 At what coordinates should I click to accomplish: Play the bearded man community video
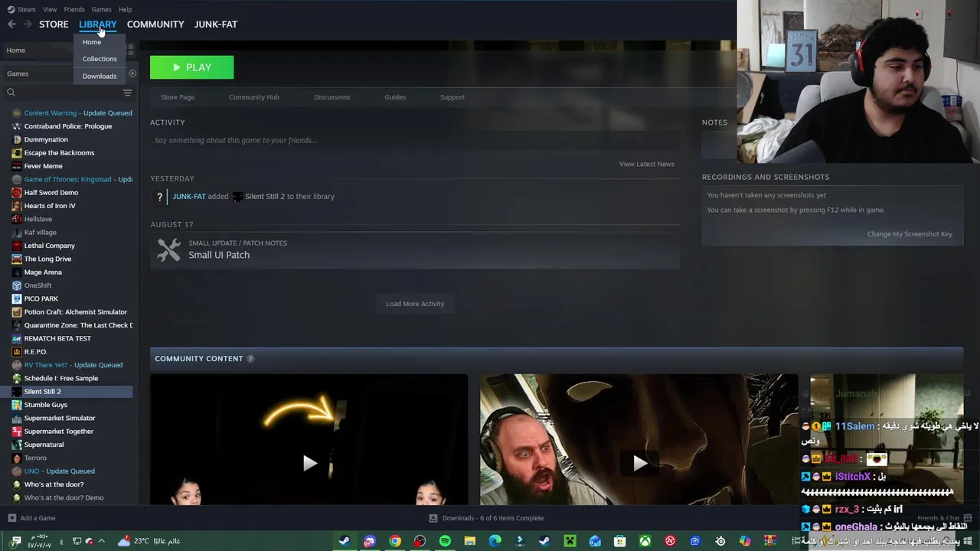click(x=639, y=463)
